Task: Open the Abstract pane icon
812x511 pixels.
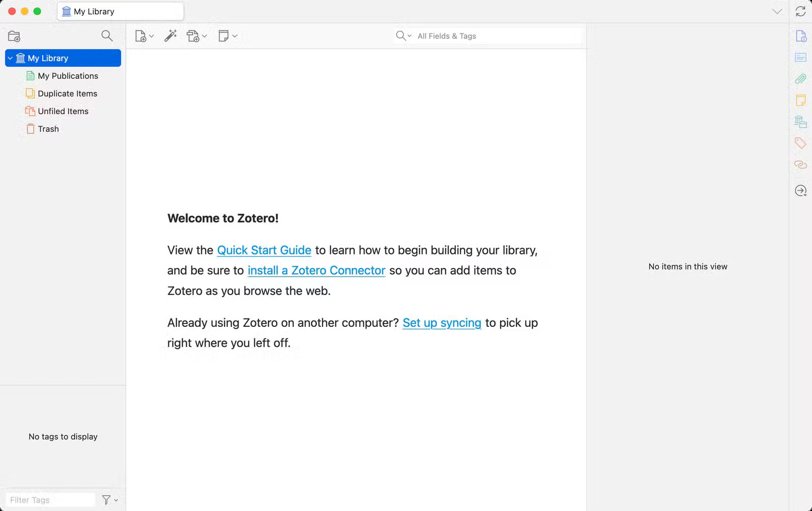Action: click(x=801, y=58)
